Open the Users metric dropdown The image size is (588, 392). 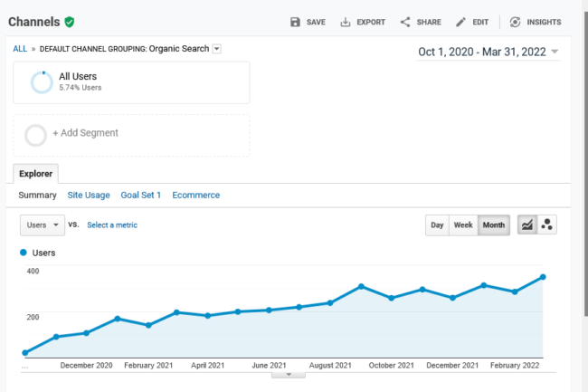point(43,225)
